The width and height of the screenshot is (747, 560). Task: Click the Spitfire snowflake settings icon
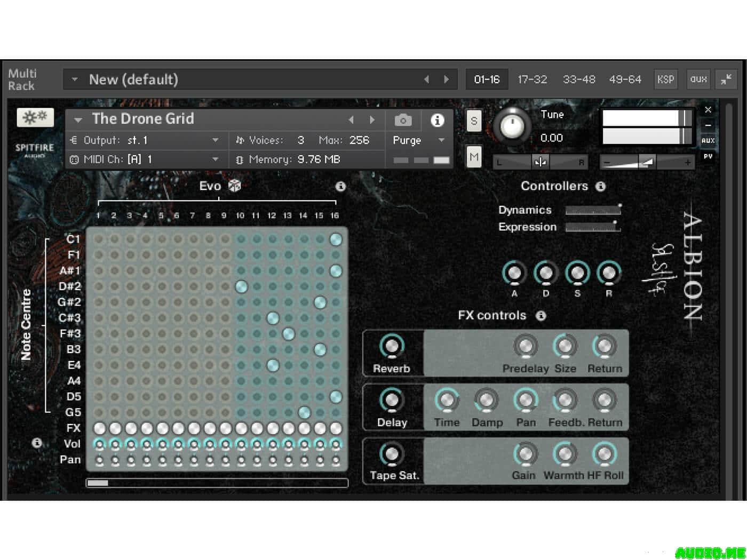coord(35,117)
